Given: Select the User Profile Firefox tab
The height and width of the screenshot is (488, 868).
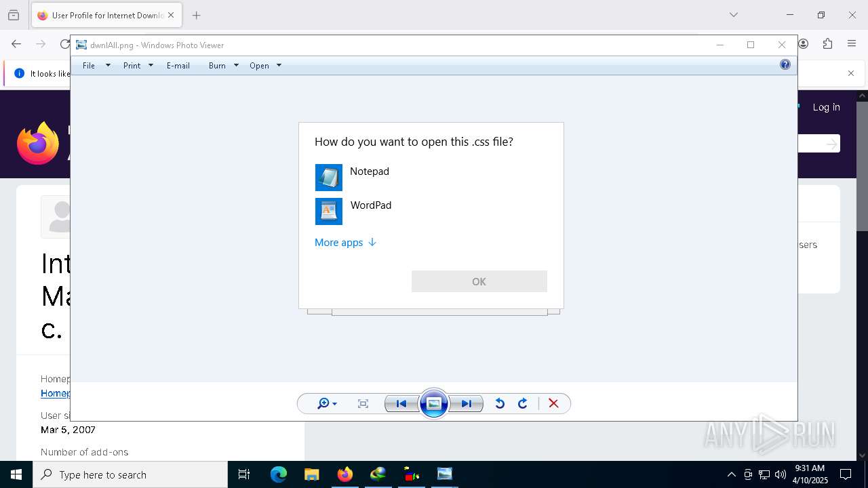Looking at the screenshot, I should tap(106, 15).
